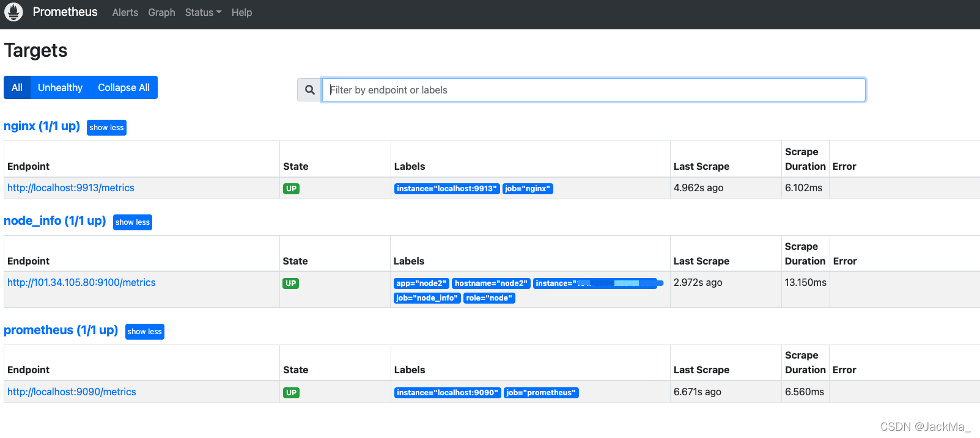Click the node_info (1/1 up) heading link
980x438 pixels.
55,221
